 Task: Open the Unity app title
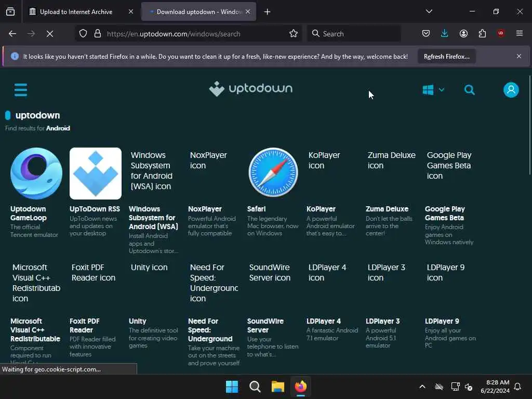click(137, 321)
